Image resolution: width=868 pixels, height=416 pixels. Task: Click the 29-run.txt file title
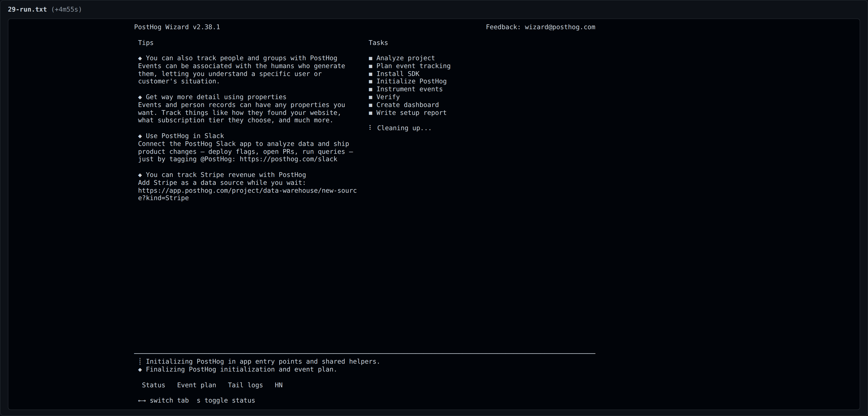pos(27,9)
